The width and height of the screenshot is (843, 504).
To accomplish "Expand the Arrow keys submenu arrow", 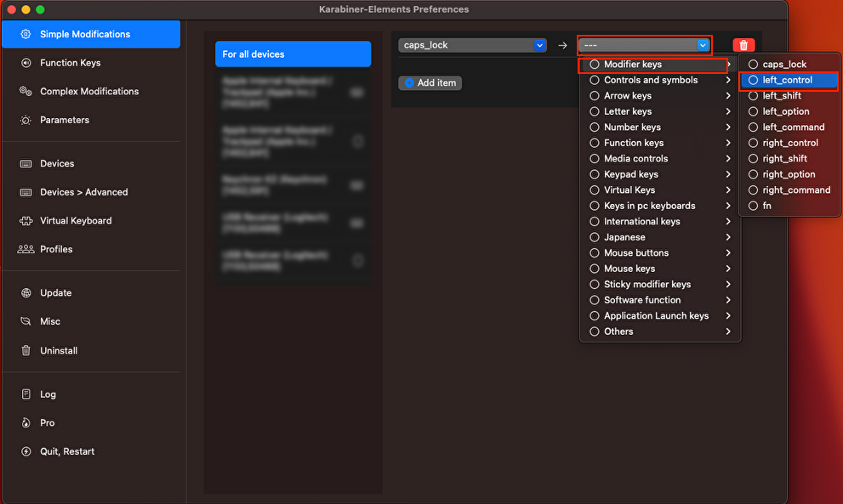I will pyautogui.click(x=728, y=96).
